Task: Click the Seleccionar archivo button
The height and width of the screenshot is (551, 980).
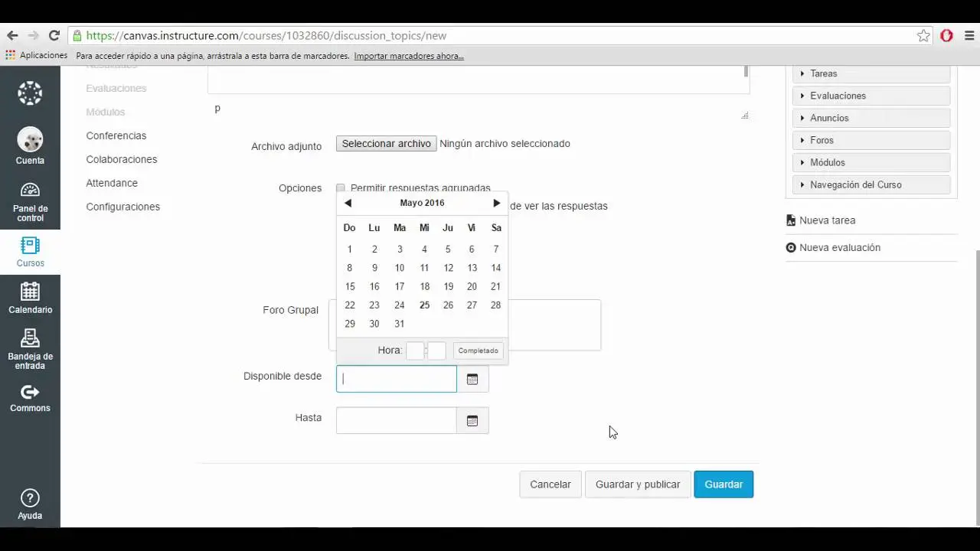Action: coord(386,143)
